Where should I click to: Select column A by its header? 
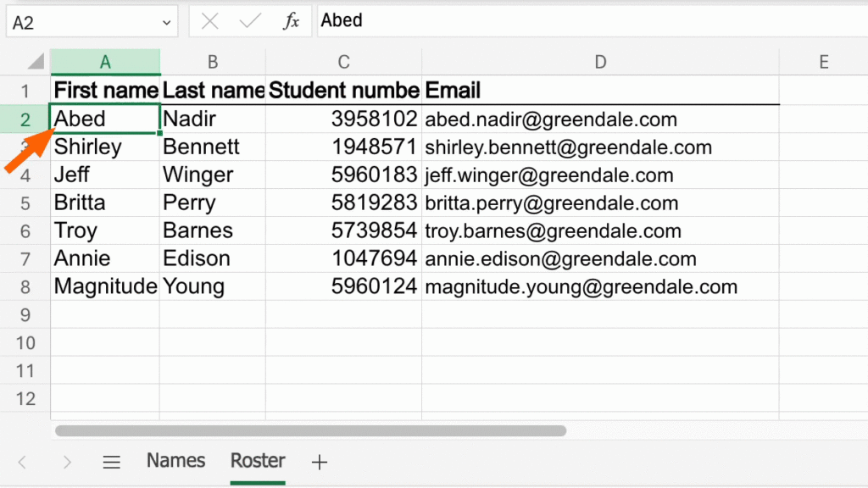click(105, 61)
